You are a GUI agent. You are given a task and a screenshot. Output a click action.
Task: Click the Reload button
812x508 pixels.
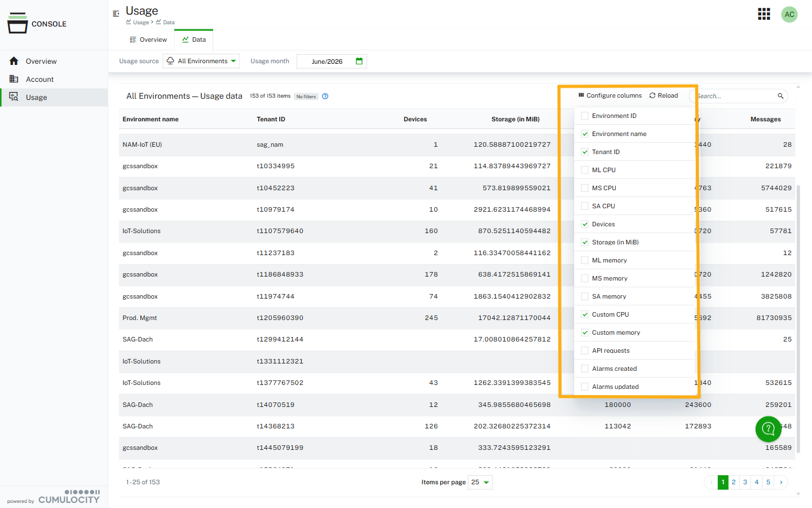[x=664, y=95]
